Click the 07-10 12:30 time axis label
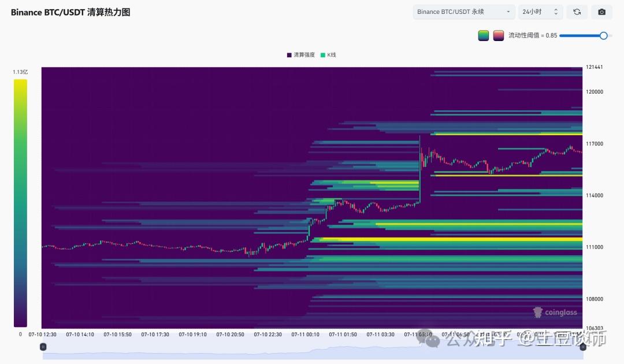624x364 pixels. click(x=42, y=335)
